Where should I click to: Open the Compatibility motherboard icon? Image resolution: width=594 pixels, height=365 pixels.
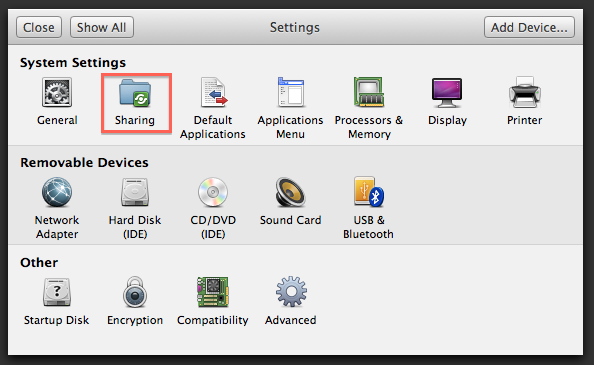213,292
